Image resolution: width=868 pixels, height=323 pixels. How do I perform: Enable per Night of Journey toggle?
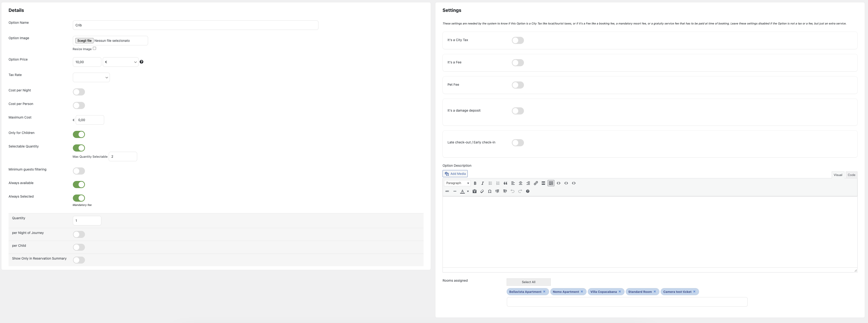click(x=79, y=234)
